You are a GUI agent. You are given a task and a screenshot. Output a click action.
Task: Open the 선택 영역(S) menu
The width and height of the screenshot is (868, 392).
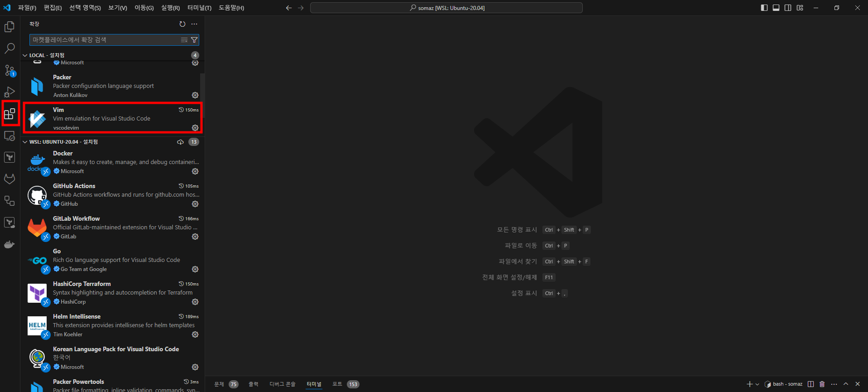(85, 8)
